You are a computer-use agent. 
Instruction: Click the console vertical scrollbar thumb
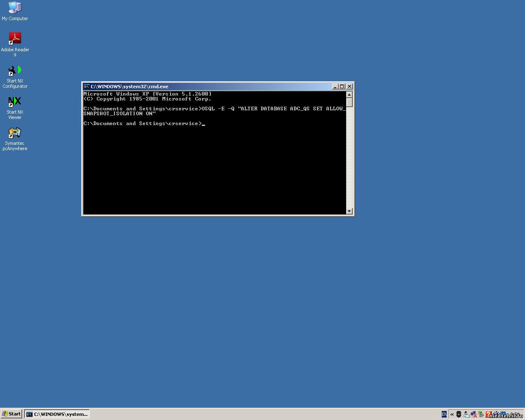[349, 102]
